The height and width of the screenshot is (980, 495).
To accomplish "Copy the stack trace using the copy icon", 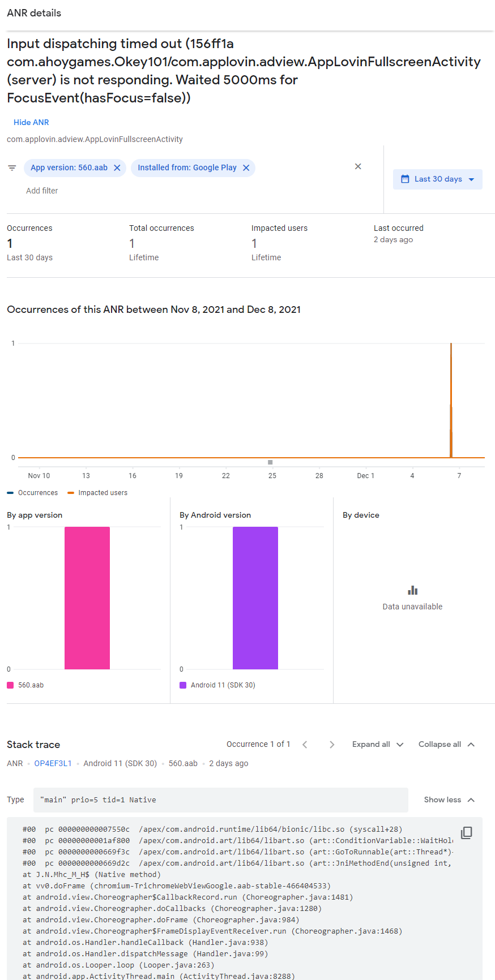I will click(x=466, y=833).
